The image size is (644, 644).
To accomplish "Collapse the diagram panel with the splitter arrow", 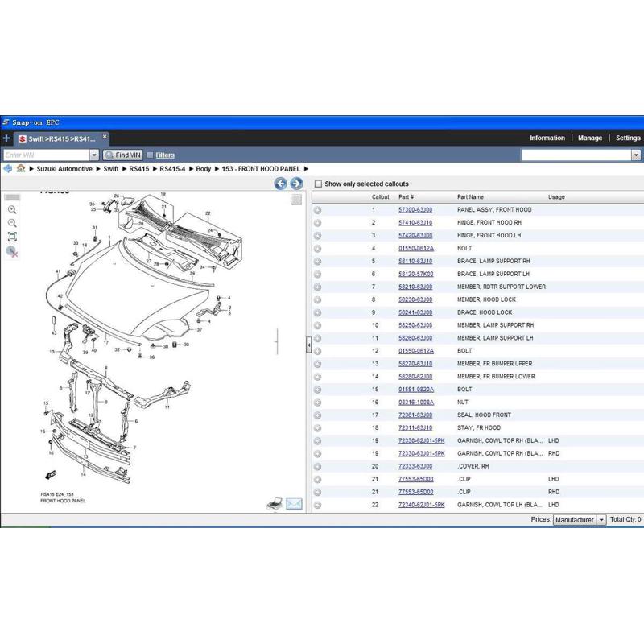I will click(308, 345).
